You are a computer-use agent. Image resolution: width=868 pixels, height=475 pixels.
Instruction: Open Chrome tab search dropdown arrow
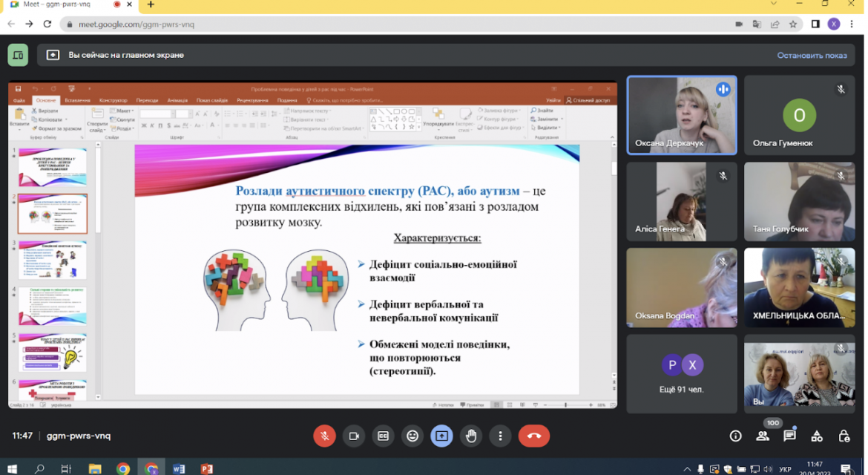coord(773,4)
